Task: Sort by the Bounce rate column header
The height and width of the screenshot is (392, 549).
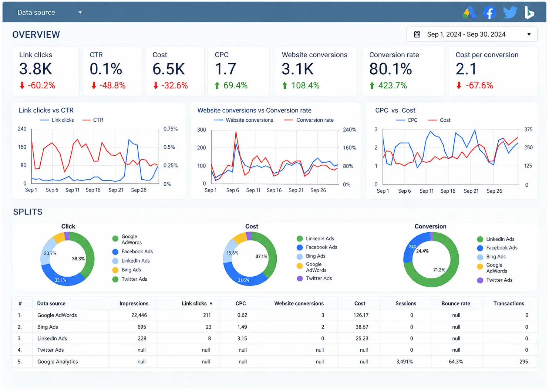Action: pyautogui.click(x=456, y=304)
